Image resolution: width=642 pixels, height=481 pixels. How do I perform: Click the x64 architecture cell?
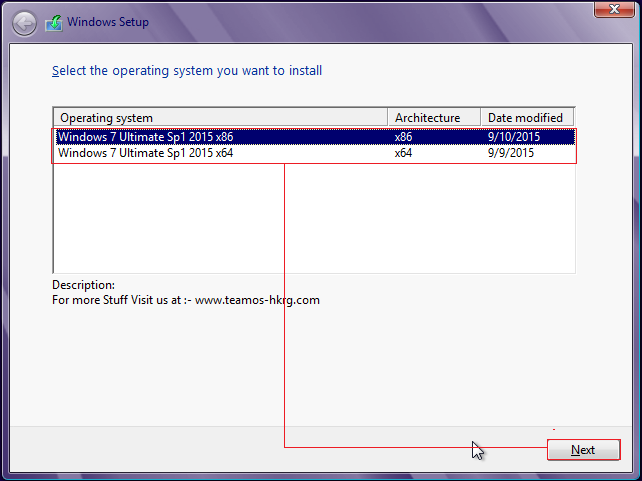click(x=403, y=153)
